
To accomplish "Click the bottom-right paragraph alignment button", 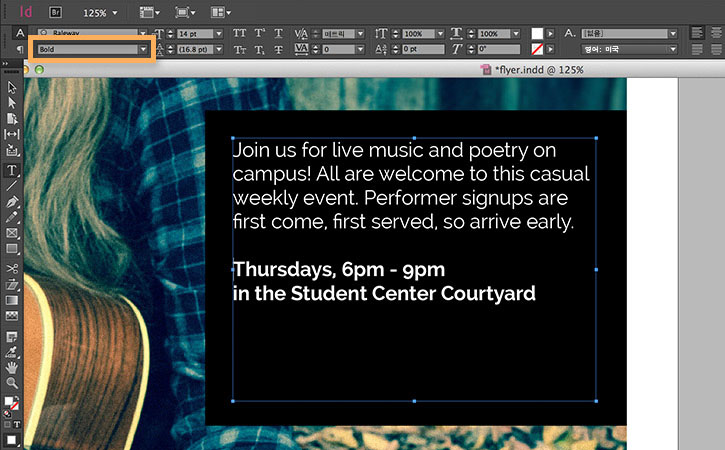I will pos(716,49).
